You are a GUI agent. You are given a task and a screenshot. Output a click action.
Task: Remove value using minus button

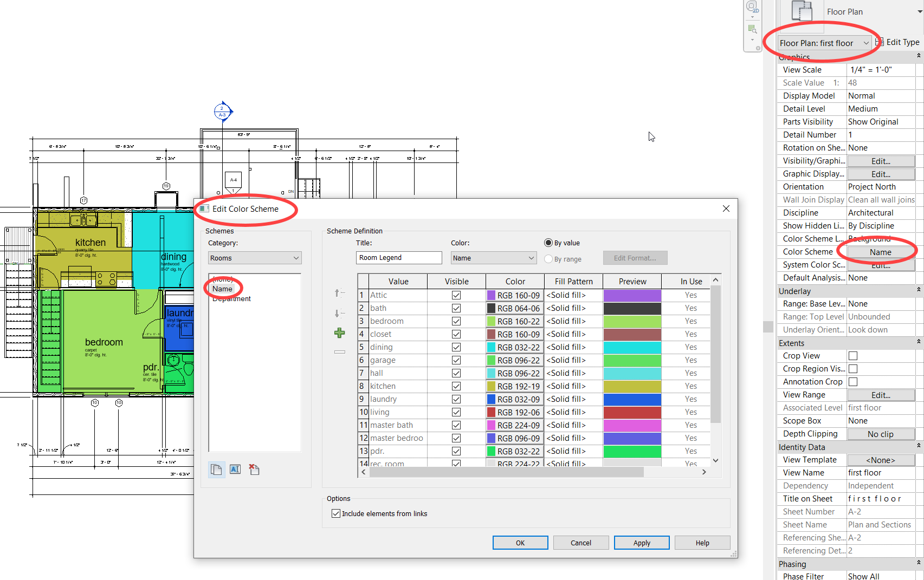point(339,351)
